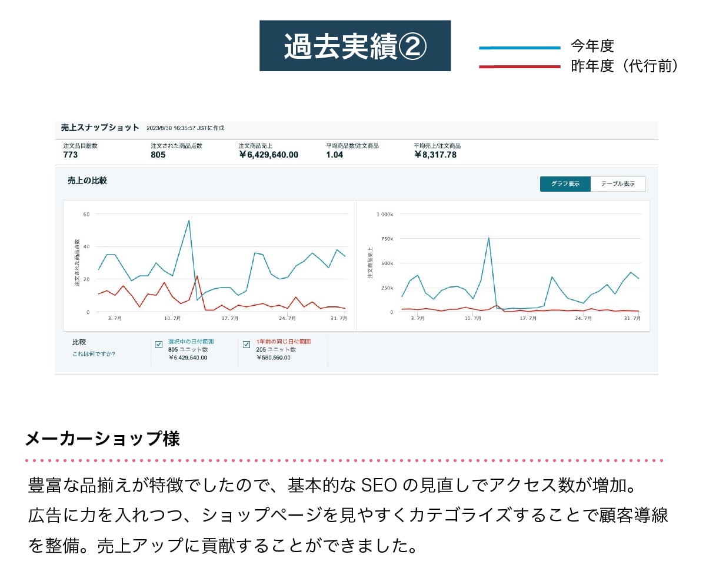Click the 選択中の日付範囲 label text
Screen dimensions: 706x588
coord(191,342)
